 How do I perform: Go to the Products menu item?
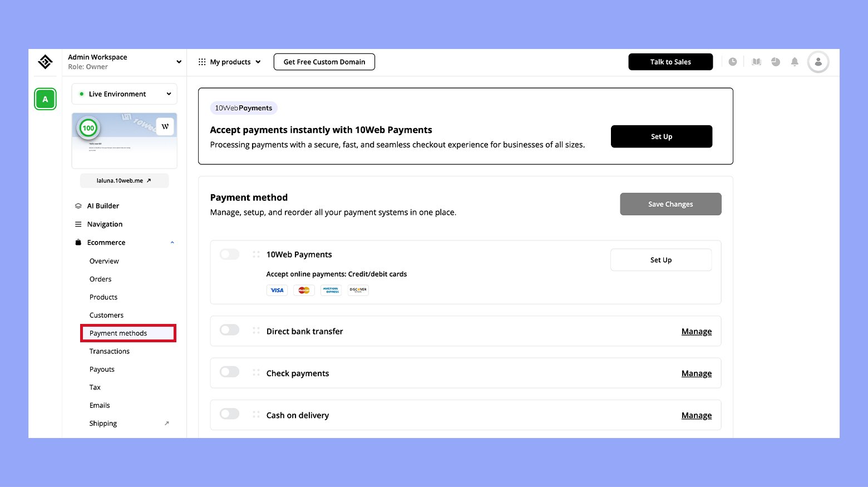[103, 297]
